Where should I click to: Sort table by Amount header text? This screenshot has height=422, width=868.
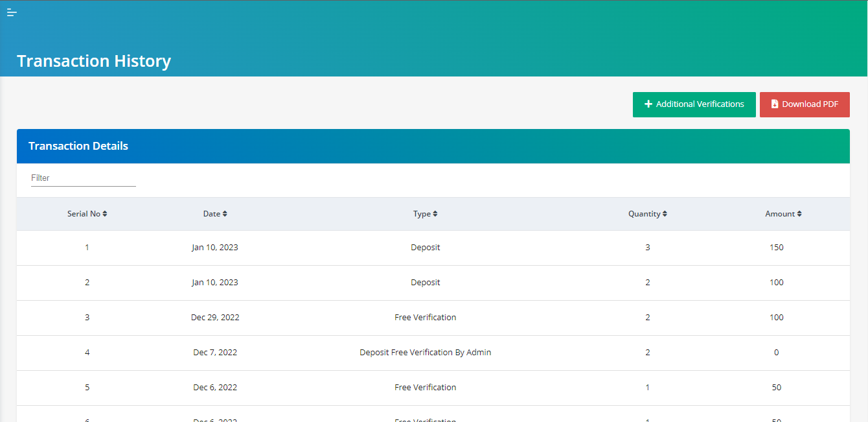pos(779,214)
